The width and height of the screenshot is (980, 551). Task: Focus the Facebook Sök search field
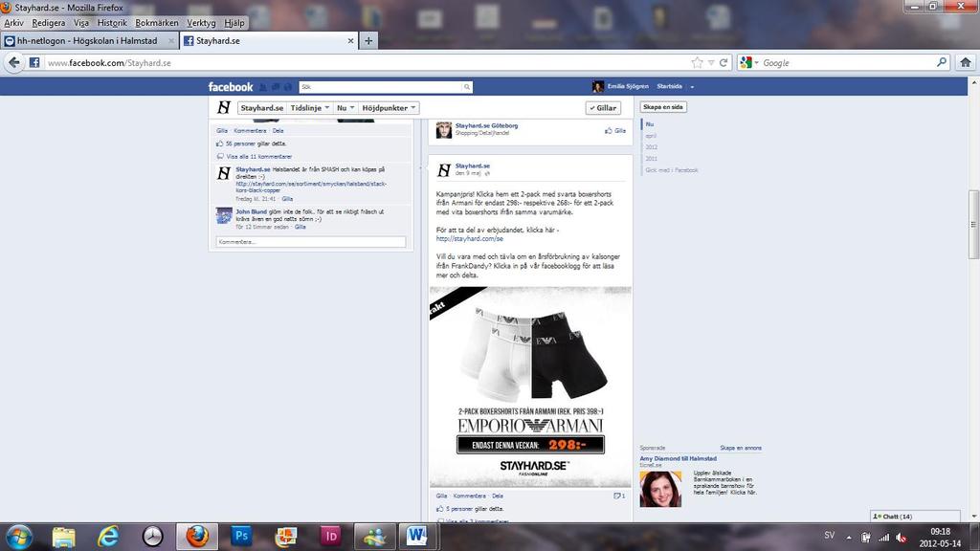(x=381, y=87)
